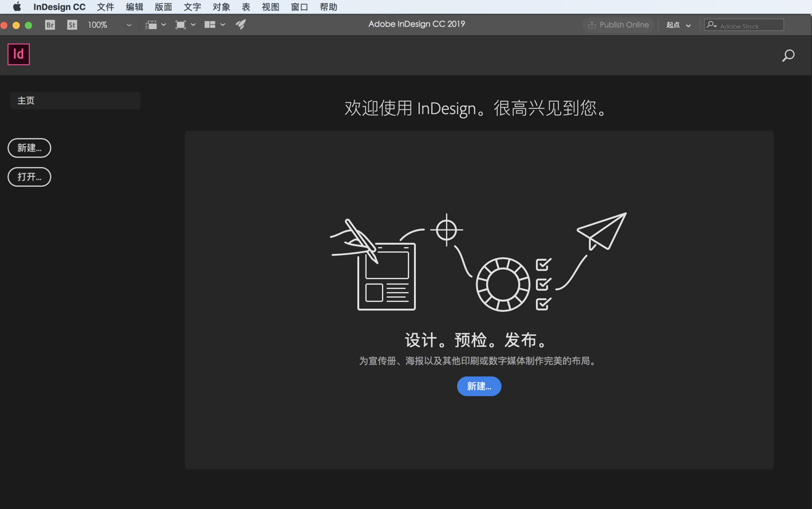
Task: Click the yellow window minimize button
Action: 16,25
